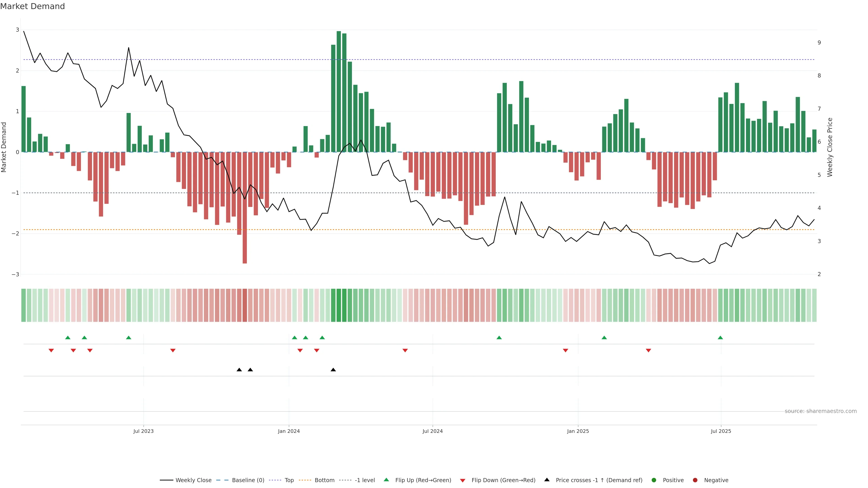Screen dimensions: 868x488
Task: Click the green Flip Up legend triangle
Action: [386, 480]
